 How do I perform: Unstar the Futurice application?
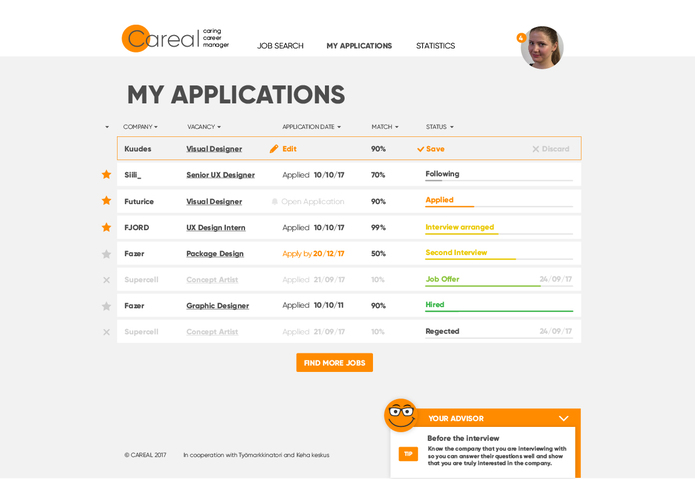coord(106,201)
